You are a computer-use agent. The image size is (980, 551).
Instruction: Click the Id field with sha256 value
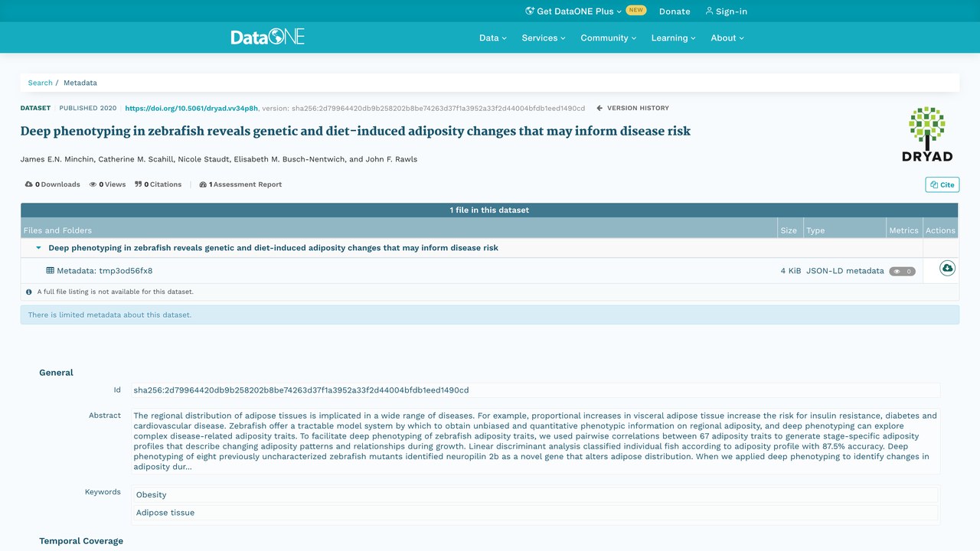535,390
